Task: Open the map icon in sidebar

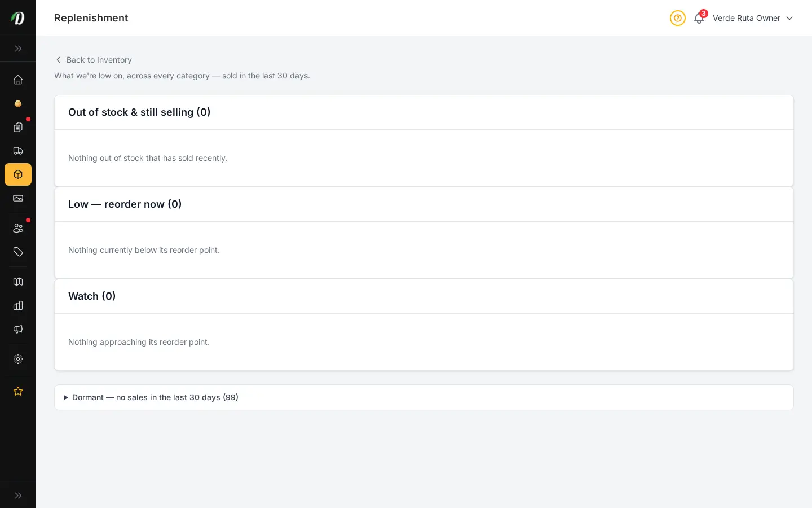Action: click(18, 282)
